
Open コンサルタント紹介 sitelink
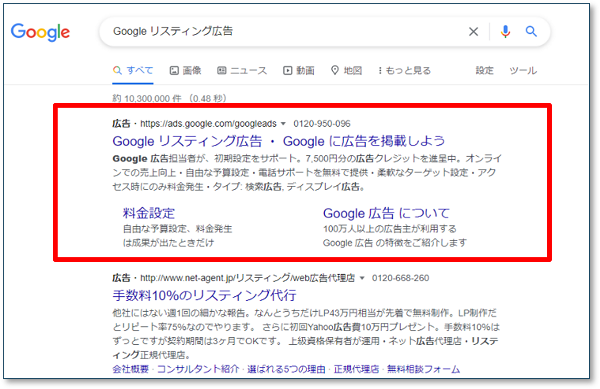tap(198, 369)
